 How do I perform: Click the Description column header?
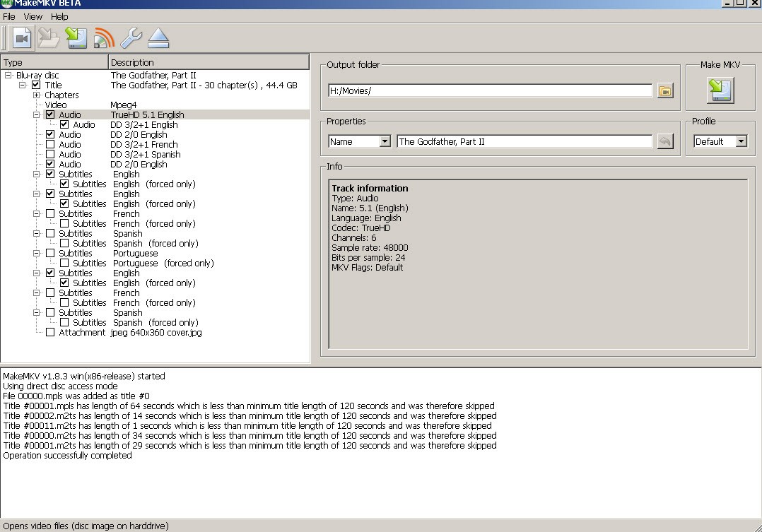(x=209, y=62)
